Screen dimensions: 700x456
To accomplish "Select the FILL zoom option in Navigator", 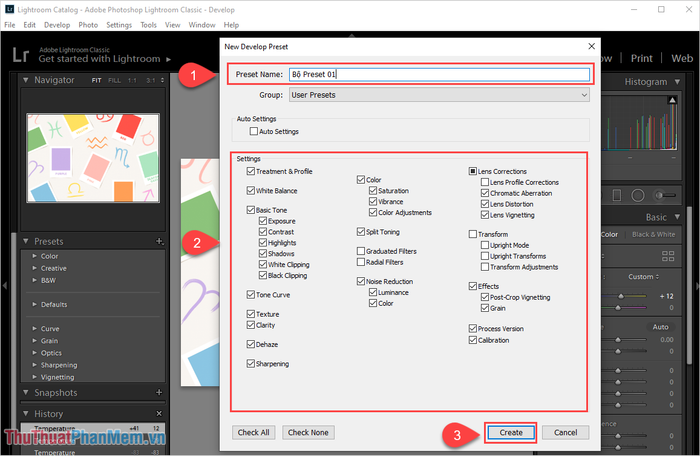I will coord(114,80).
